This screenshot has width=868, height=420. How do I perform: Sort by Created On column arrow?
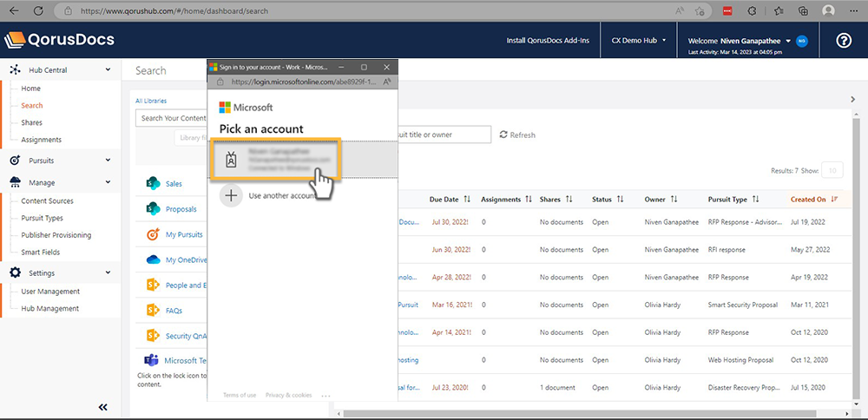point(834,200)
